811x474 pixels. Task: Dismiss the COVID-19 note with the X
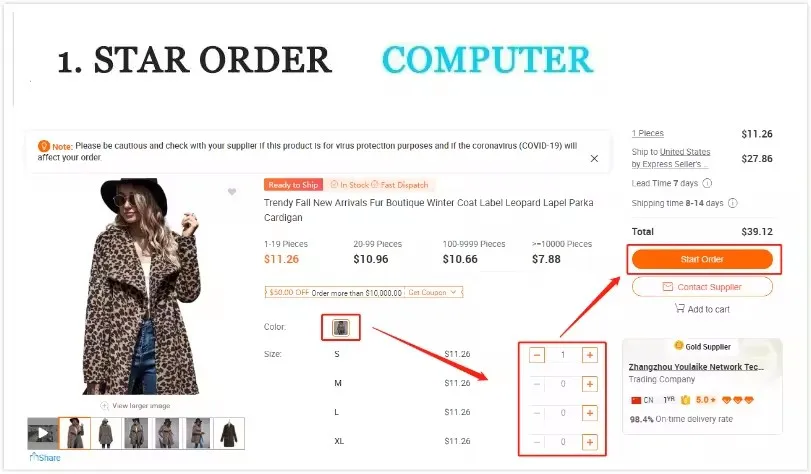pos(594,158)
